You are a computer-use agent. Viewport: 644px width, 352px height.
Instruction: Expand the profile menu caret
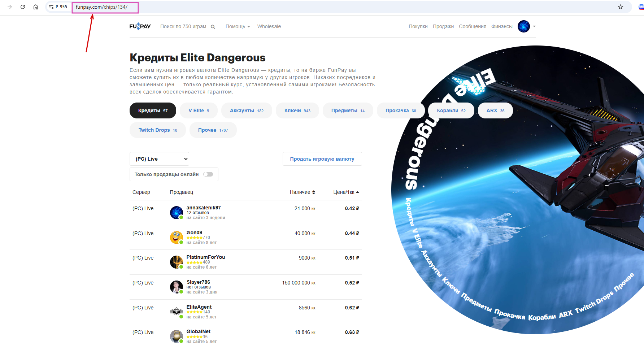(534, 26)
